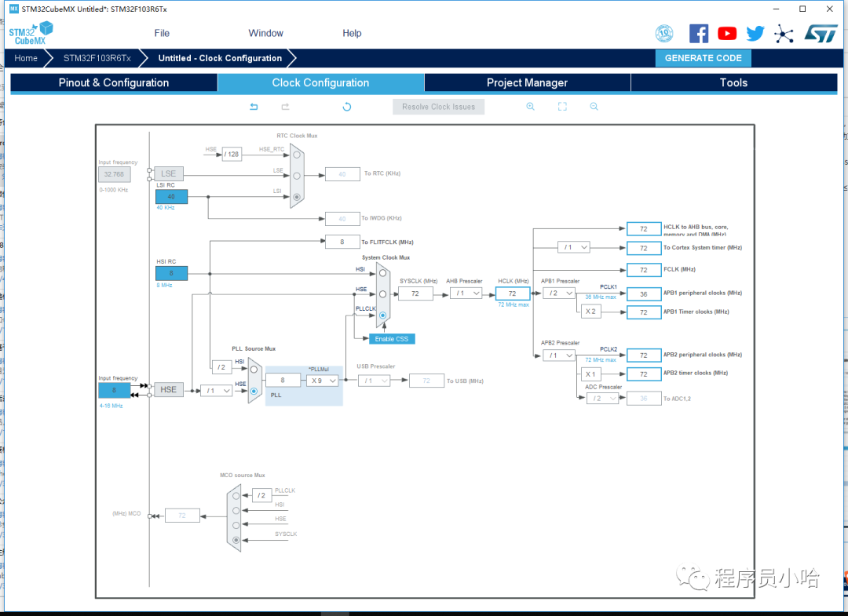Click the refresh clock configuration icon

(346, 107)
